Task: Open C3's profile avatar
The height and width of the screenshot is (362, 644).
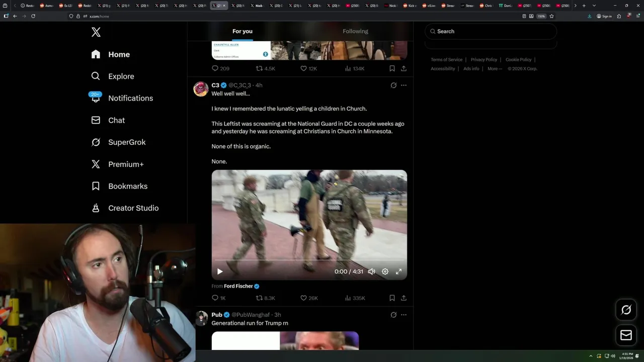Action: click(201, 88)
